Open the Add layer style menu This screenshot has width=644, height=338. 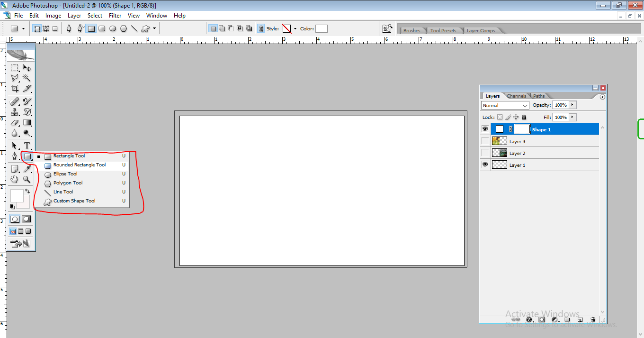click(529, 320)
